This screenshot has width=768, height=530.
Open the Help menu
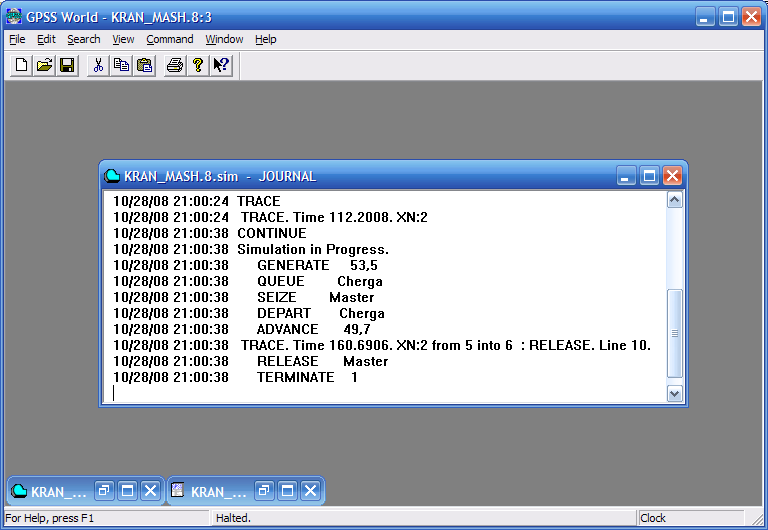pos(265,39)
